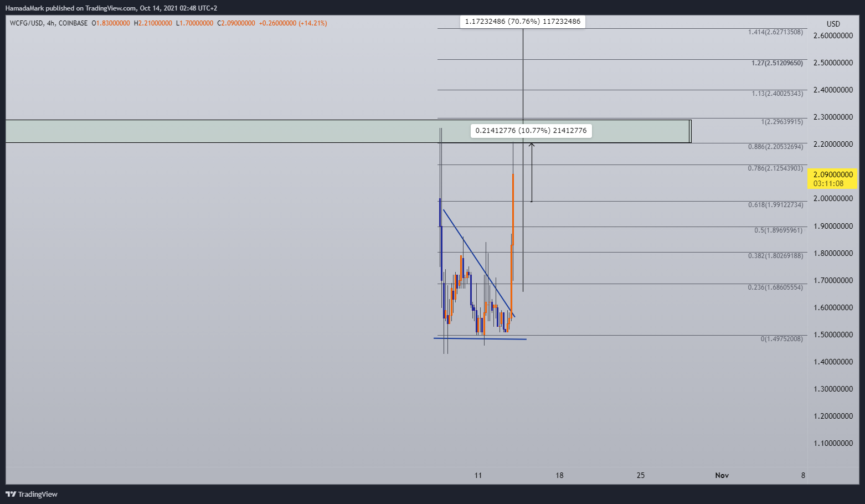Click date label 11 on time axis
Viewport: 865px width, 504px height.
pyautogui.click(x=478, y=475)
